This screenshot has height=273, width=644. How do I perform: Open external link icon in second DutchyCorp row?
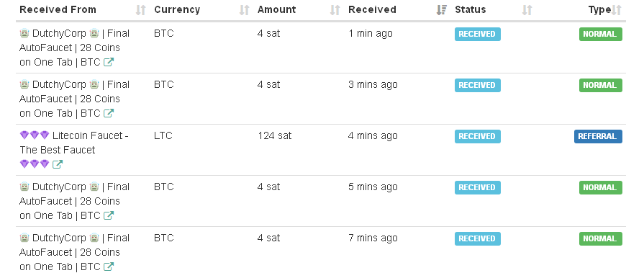109,113
